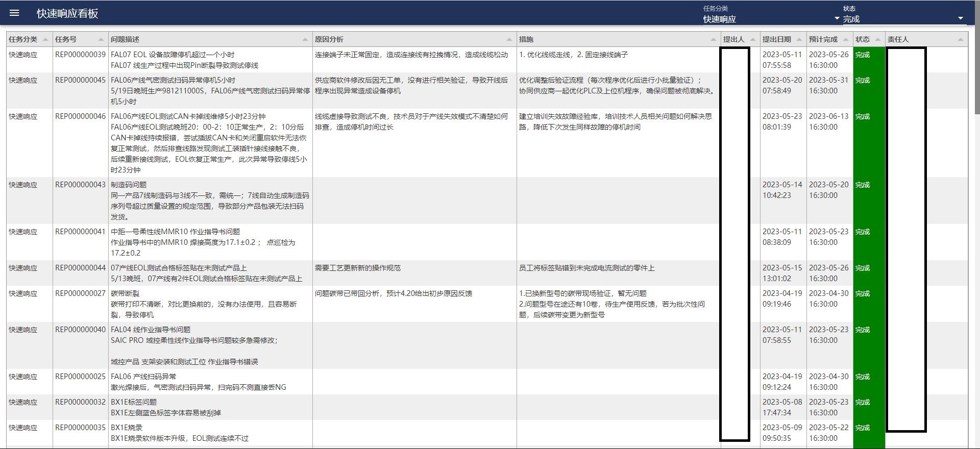Select task number REP000000044
The height and width of the screenshot is (449, 980).
click(80, 268)
